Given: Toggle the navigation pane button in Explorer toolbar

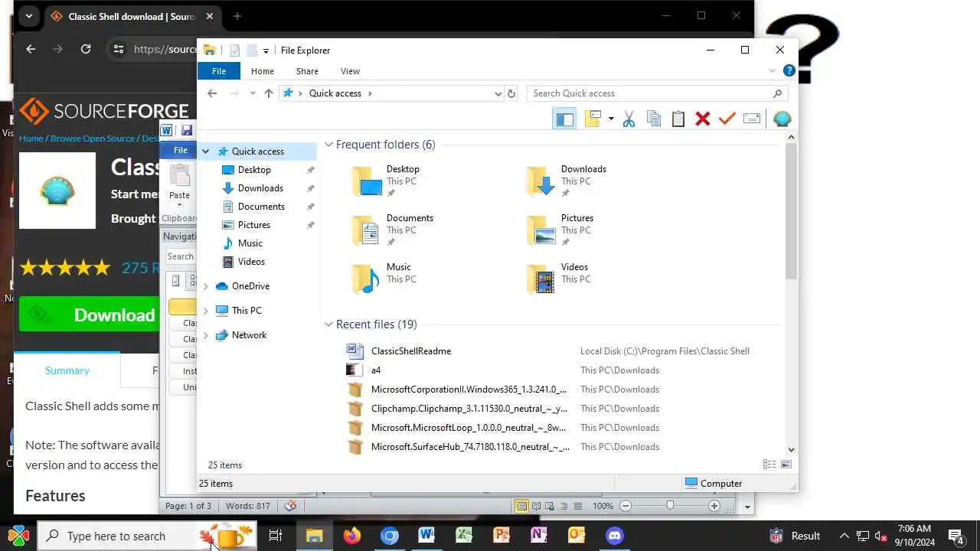Looking at the screenshot, I should pyautogui.click(x=565, y=119).
